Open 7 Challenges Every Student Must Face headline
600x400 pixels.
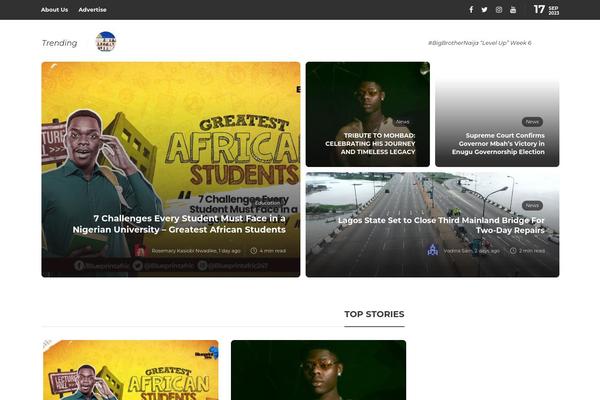[179, 224]
